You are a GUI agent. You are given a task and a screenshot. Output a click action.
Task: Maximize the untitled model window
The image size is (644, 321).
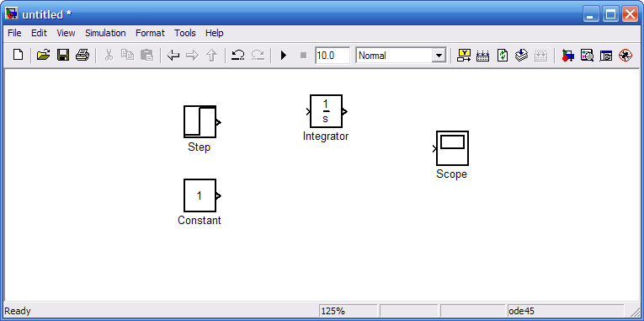pos(610,15)
